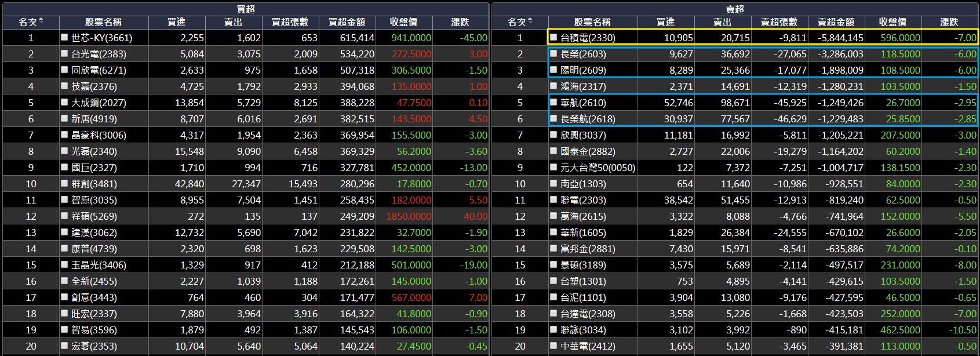Open stock 富邦金(2881)
Viewport: 980px width, 356px height.
tap(588, 248)
